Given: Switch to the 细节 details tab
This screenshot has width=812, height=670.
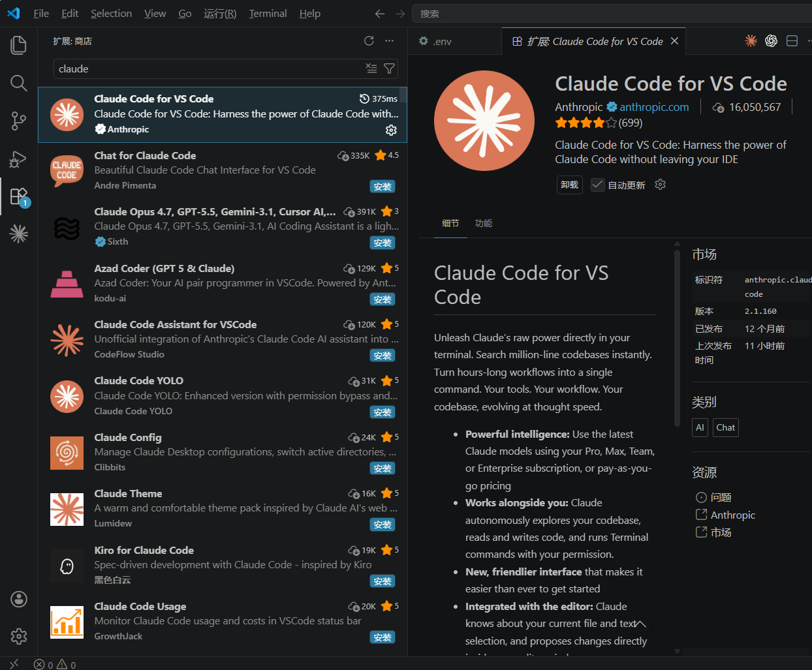Looking at the screenshot, I should [x=450, y=223].
